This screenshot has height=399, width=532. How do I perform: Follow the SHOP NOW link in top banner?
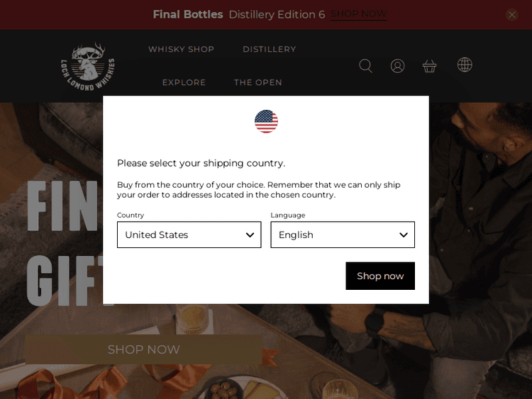(358, 14)
